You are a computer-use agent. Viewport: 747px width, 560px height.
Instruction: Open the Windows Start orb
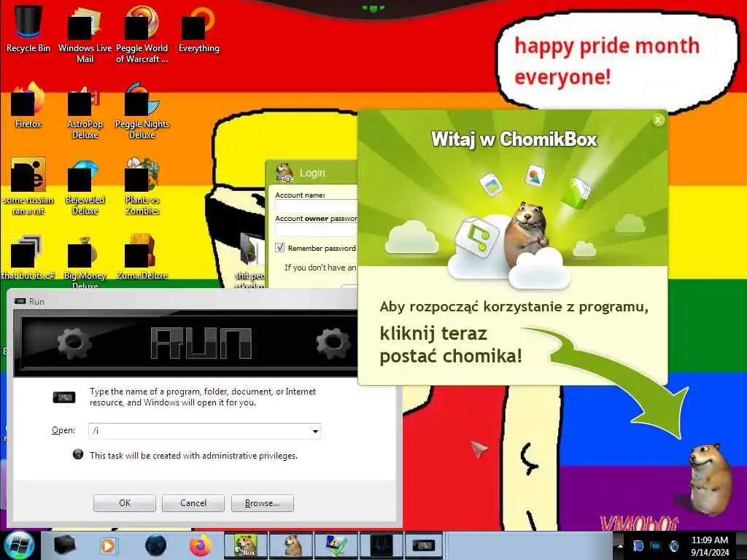coord(19,545)
